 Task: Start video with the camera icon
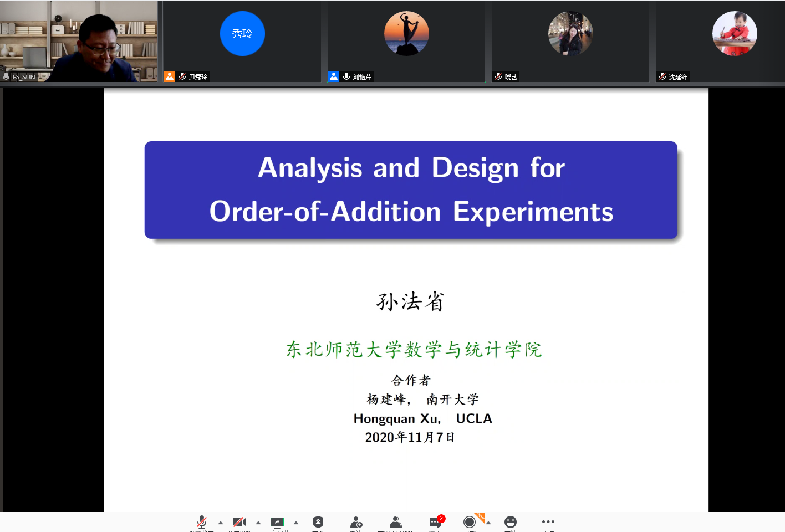click(239, 522)
